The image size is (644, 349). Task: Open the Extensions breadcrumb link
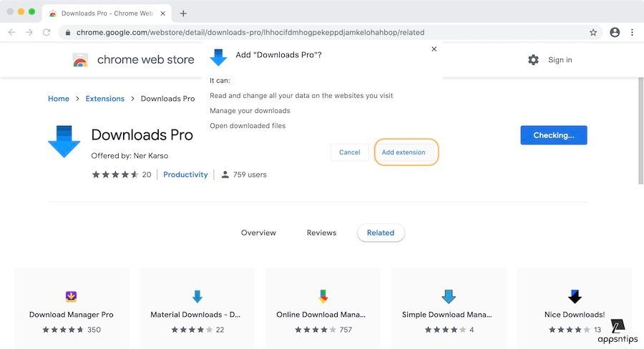click(x=104, y=99)
